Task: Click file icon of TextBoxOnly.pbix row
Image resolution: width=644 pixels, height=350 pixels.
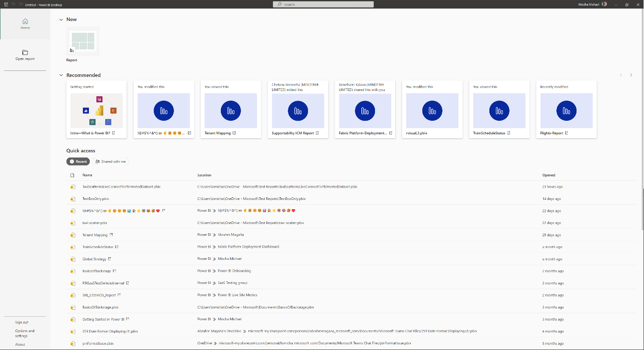Action: tap(73, 199)
